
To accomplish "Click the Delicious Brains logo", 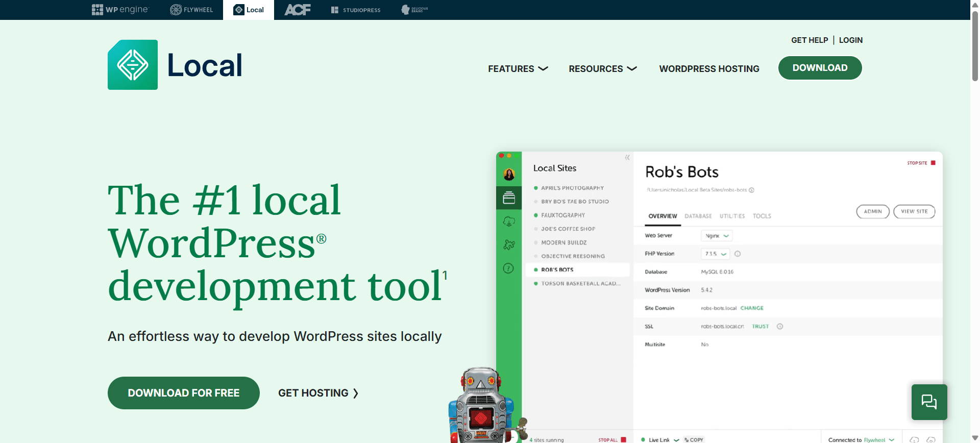I will [x=414, y=10].
